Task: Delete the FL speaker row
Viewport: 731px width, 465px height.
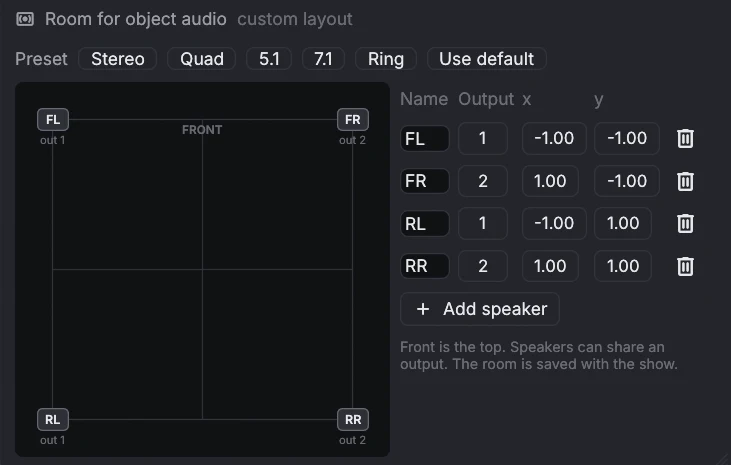Action: (x=685, y=139)
